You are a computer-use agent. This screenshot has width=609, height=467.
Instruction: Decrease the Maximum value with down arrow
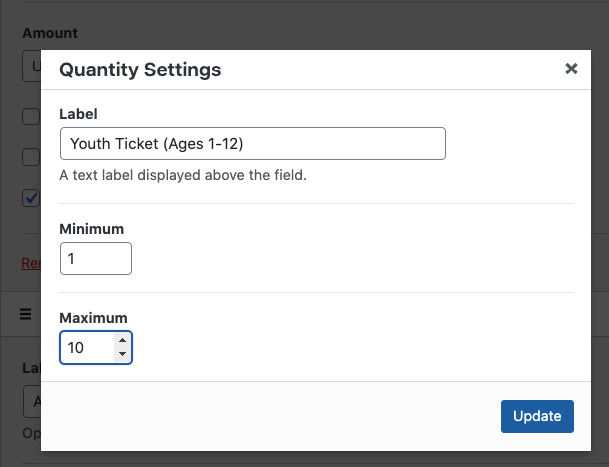(x=122, y=354)
